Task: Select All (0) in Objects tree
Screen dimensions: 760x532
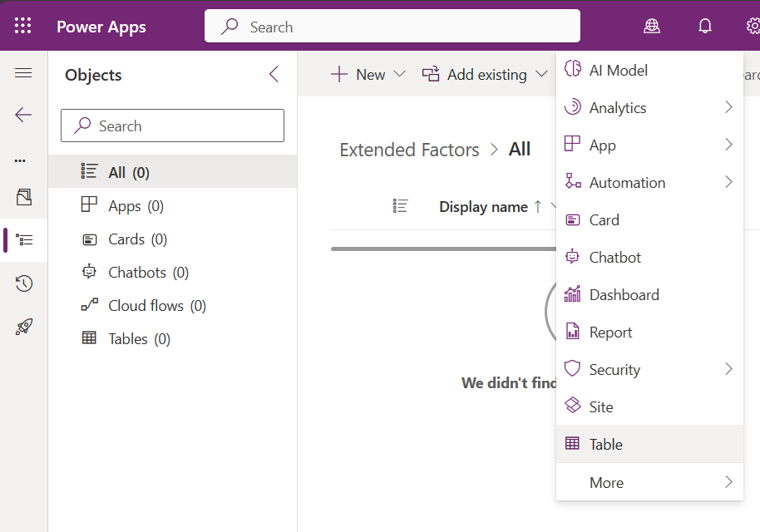Action: (173, 171)
